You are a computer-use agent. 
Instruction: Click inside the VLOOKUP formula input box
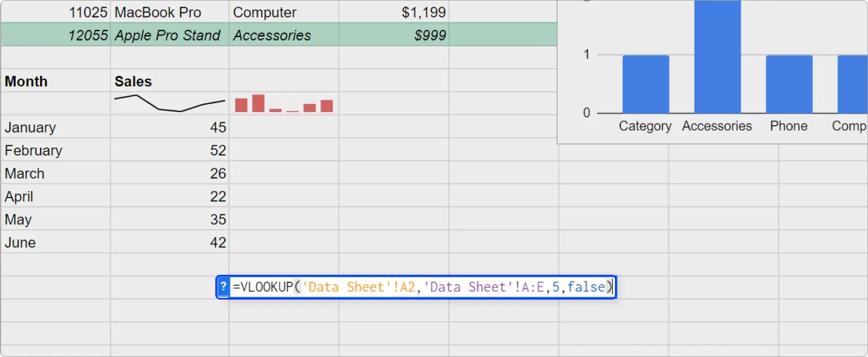point(420,287)
